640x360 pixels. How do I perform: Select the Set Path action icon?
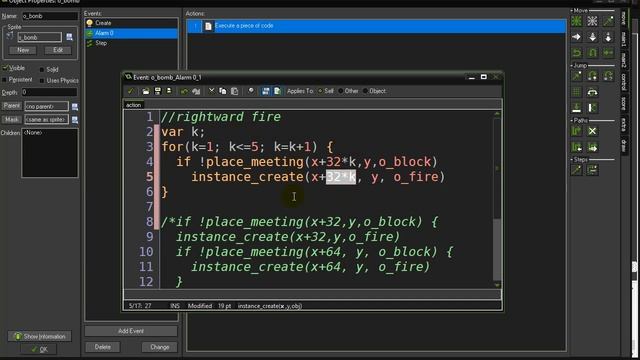pos(576,131)
